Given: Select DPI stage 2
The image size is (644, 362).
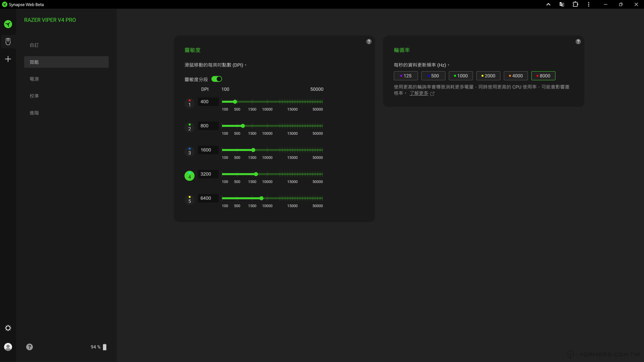Looking at the screenshot, I should click(190, 127).
